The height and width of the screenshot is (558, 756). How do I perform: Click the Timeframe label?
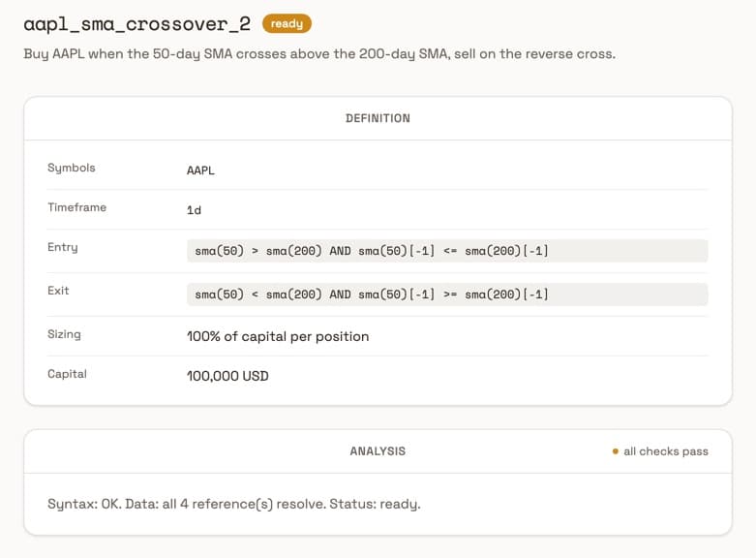coord(77,207)
